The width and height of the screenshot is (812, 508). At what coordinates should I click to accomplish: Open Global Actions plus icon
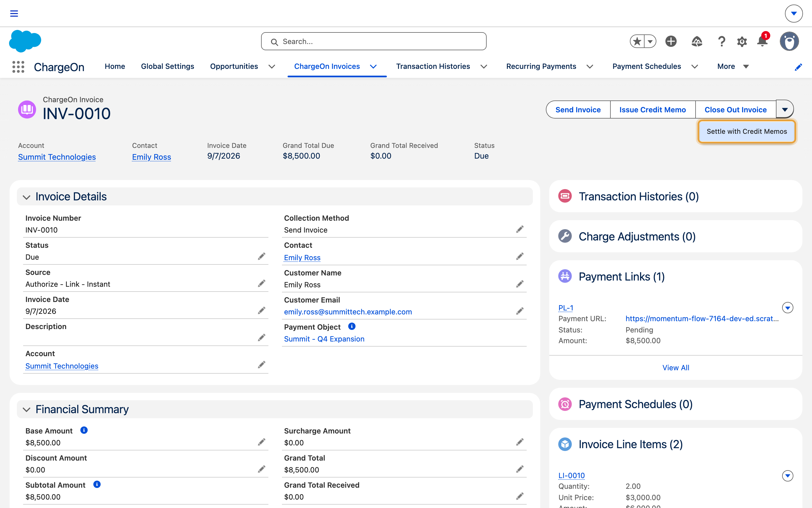(671, 41)
